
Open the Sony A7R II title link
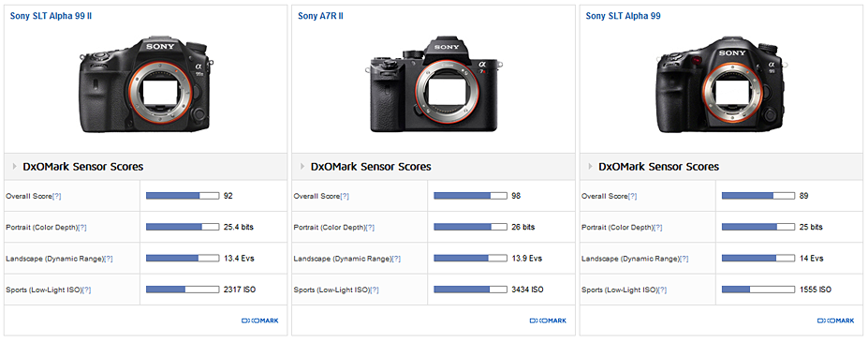point(320,16)
